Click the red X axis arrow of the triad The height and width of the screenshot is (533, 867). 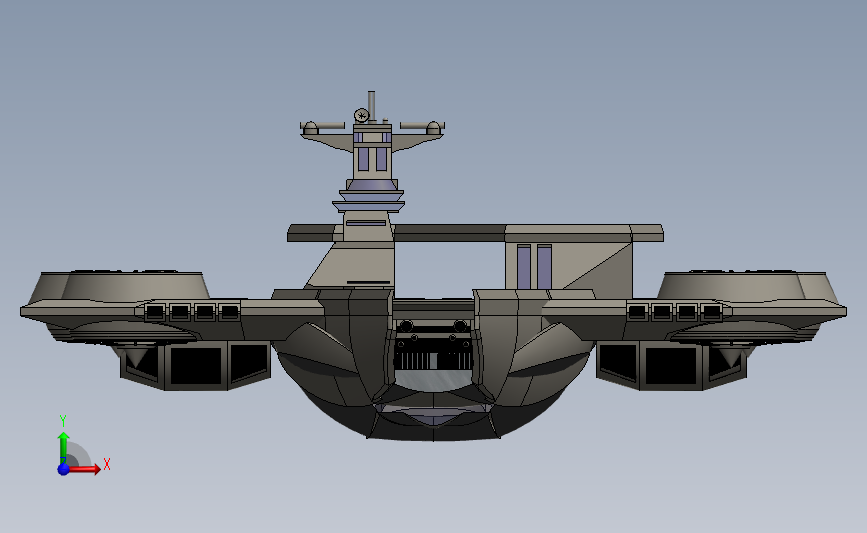coord(83,469)
